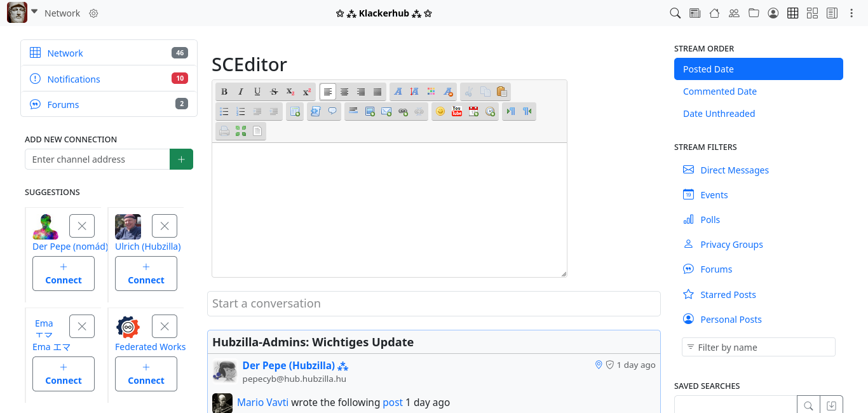Click the insert image icon
The width and height of the screenshot is (868, 413).
pyautogui.click(x=370, y=112)
